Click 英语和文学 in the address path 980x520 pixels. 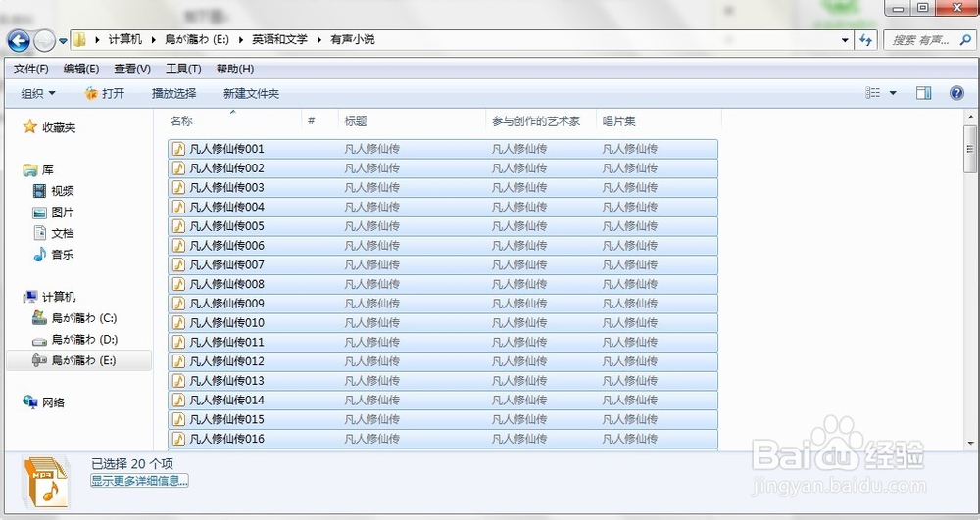click(279, 40)
